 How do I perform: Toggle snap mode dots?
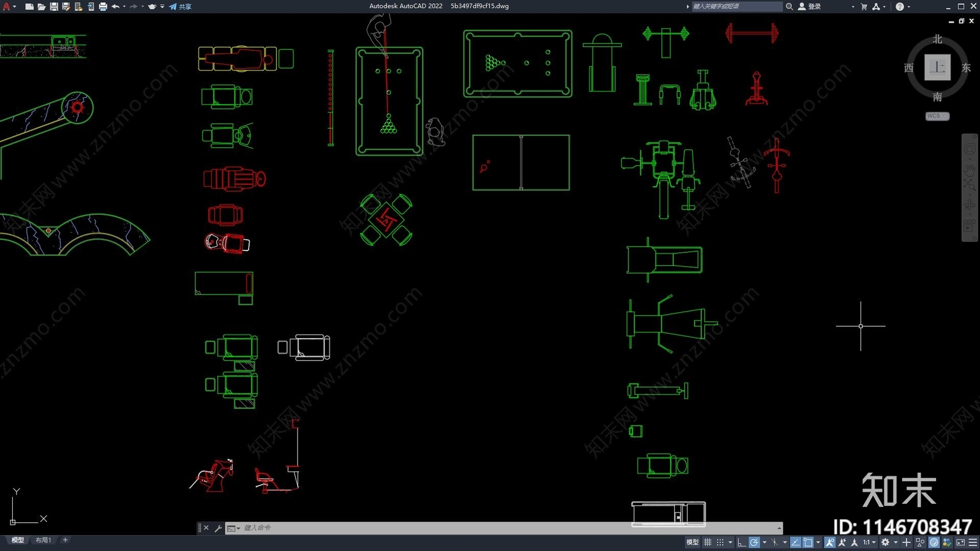click(x=720, y=542)
